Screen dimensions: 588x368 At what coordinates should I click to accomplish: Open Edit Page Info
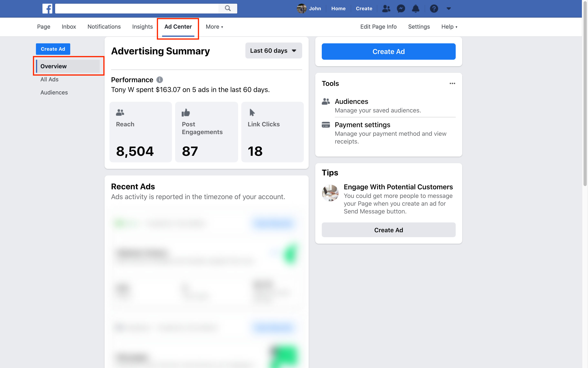[378, 27]
